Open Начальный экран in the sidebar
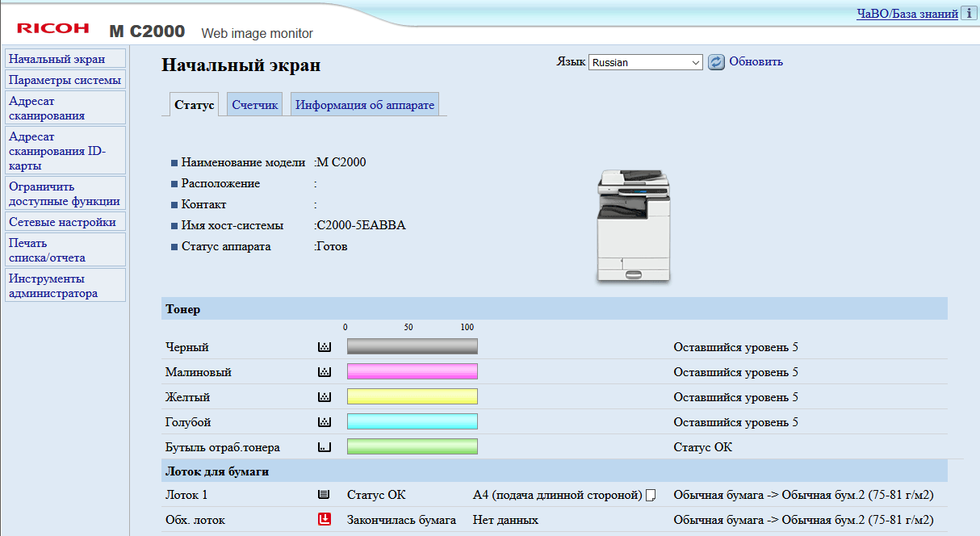The width and height of the screenshot is (980, 536). 65,59
